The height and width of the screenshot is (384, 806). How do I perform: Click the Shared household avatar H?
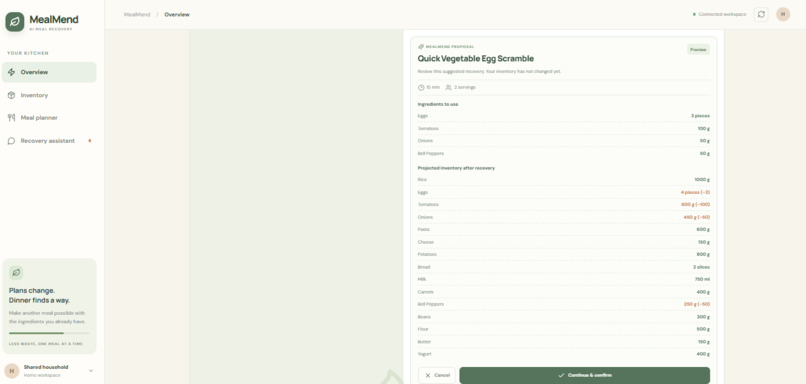point(12,371)
